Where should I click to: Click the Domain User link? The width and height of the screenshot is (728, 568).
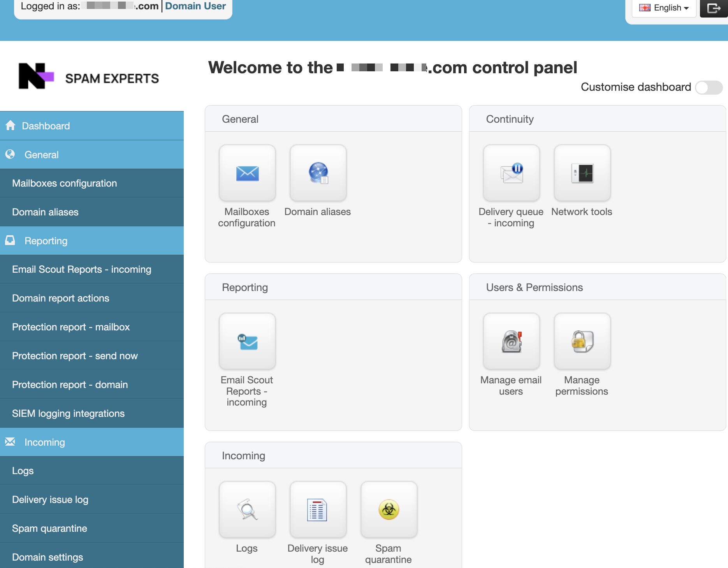click(195, 6)
